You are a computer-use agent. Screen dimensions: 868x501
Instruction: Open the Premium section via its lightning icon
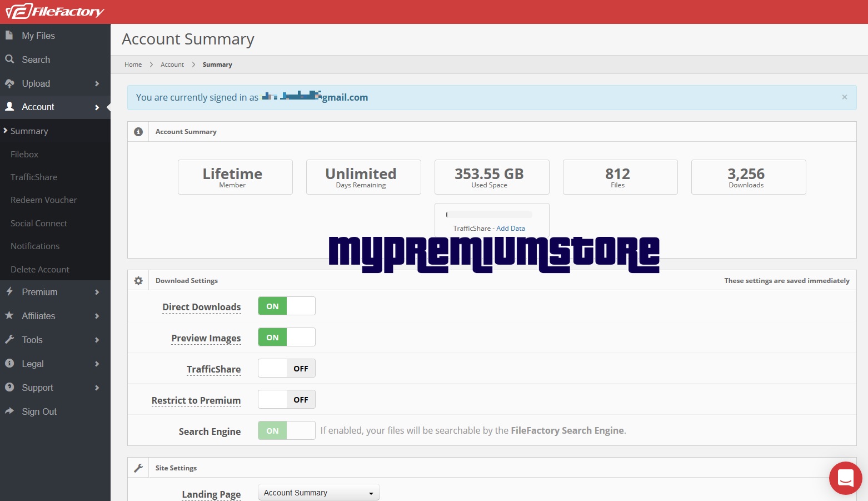[x=9, y=292]
